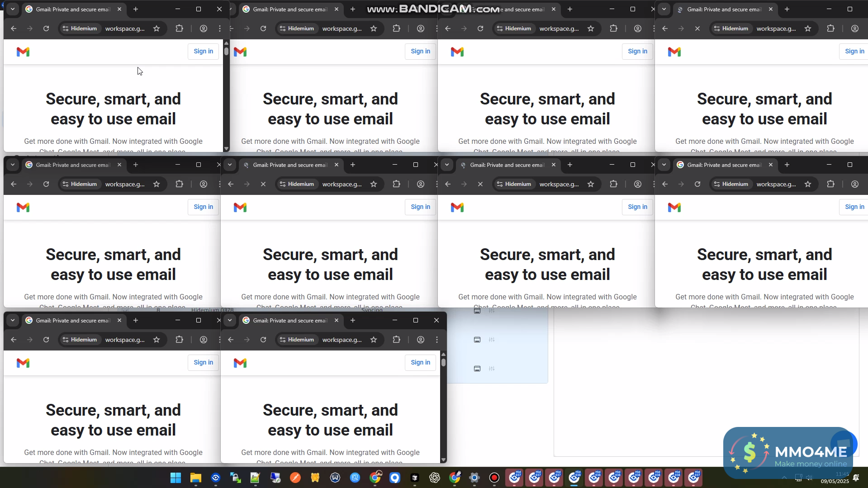Open notification bell in system tray
The height and width of the screenshot is (488, 868).
pos(856,478)
